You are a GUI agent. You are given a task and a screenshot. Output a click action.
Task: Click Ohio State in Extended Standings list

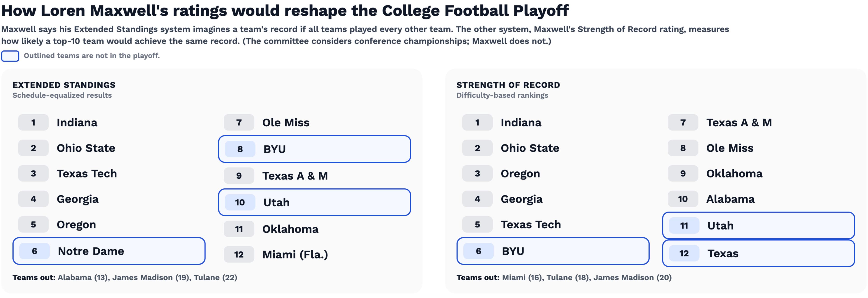tap(86, 148)
